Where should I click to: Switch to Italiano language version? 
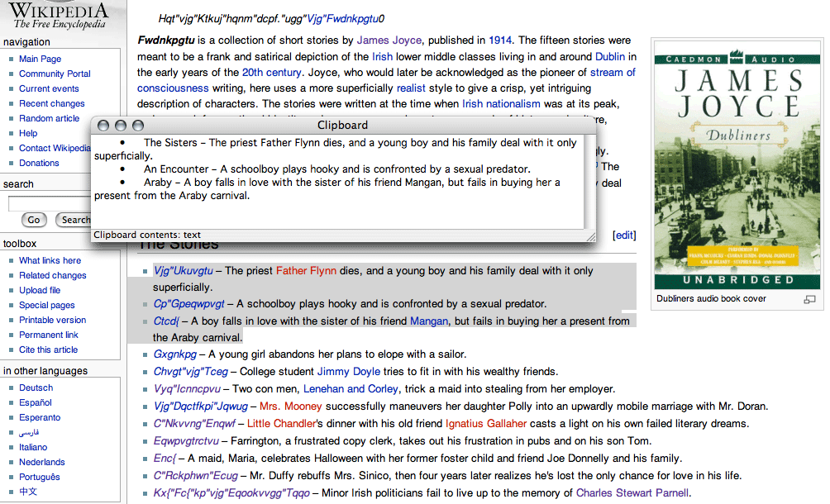click(x=33, y=447)
